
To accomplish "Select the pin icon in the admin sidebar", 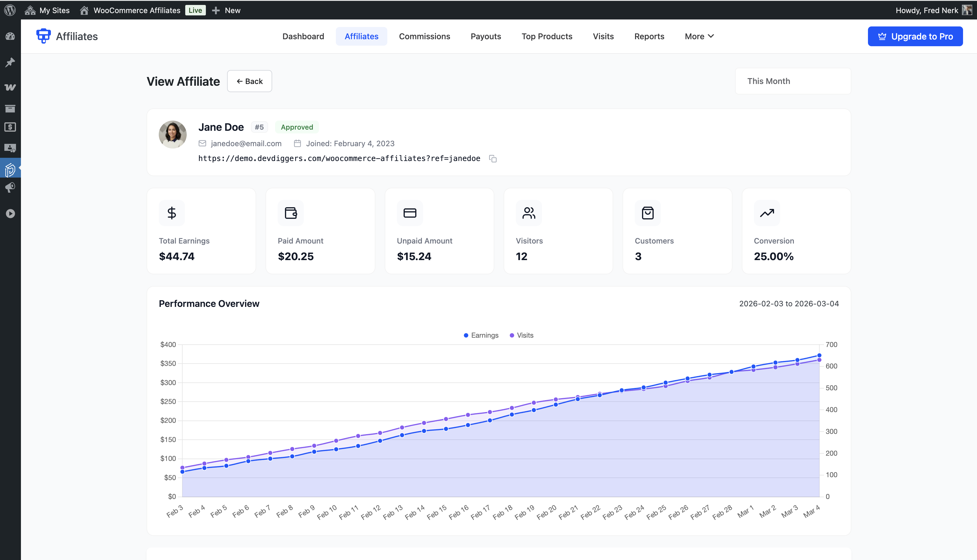I will click(x=10, y=62).
